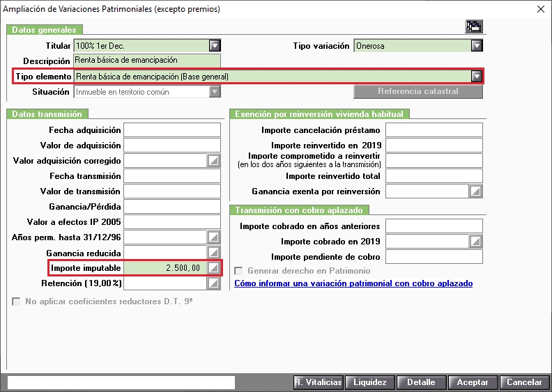Click the Importe pendiente de cobro field

coord(434,257)
